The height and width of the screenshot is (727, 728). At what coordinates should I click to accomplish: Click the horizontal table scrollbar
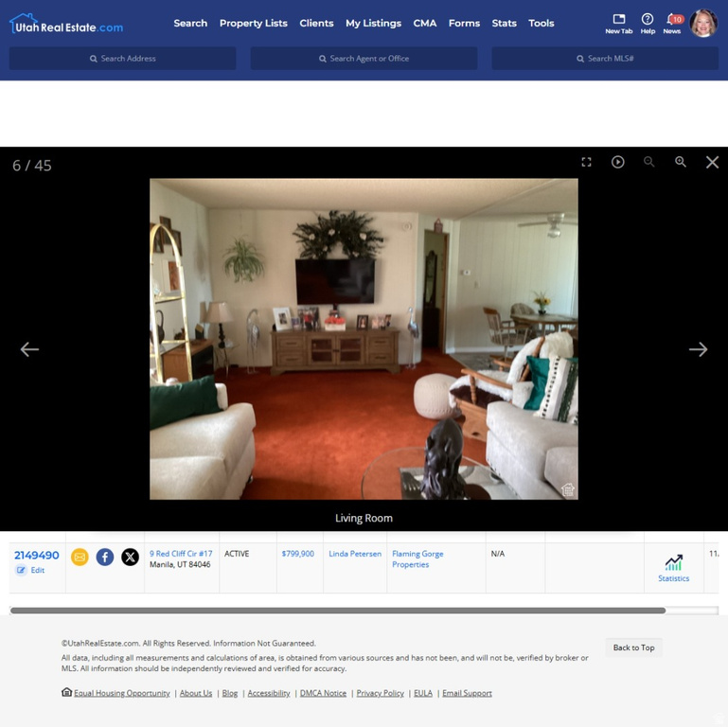click(337, 611)
